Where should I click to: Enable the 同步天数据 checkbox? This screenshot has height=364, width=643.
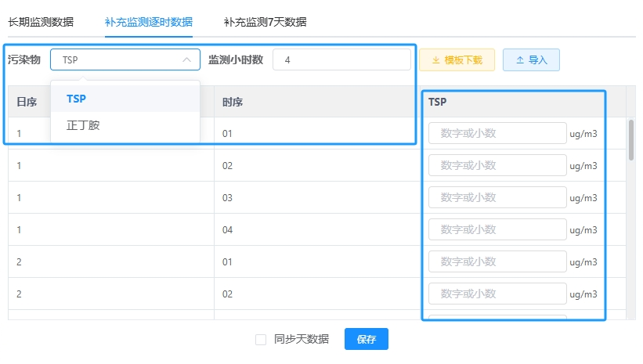pyautogui.click(x=261, y=340)
